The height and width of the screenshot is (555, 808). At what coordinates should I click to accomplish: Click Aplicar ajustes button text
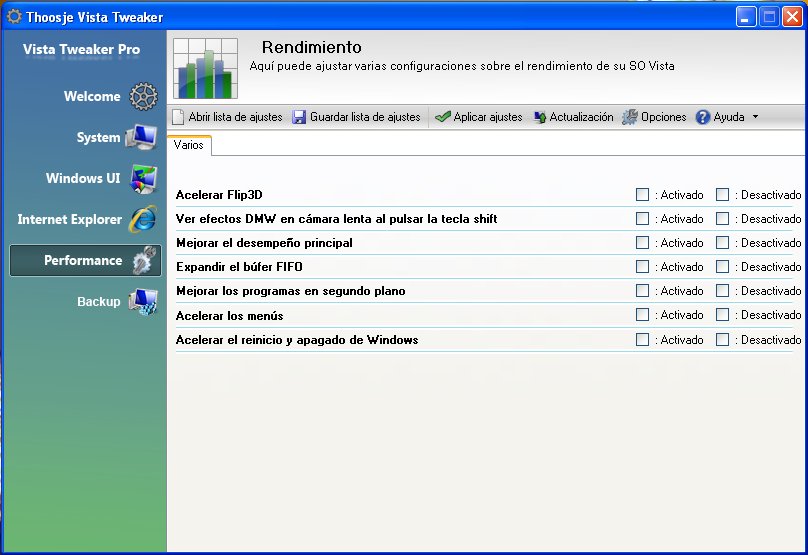click(x=487, y=117)
